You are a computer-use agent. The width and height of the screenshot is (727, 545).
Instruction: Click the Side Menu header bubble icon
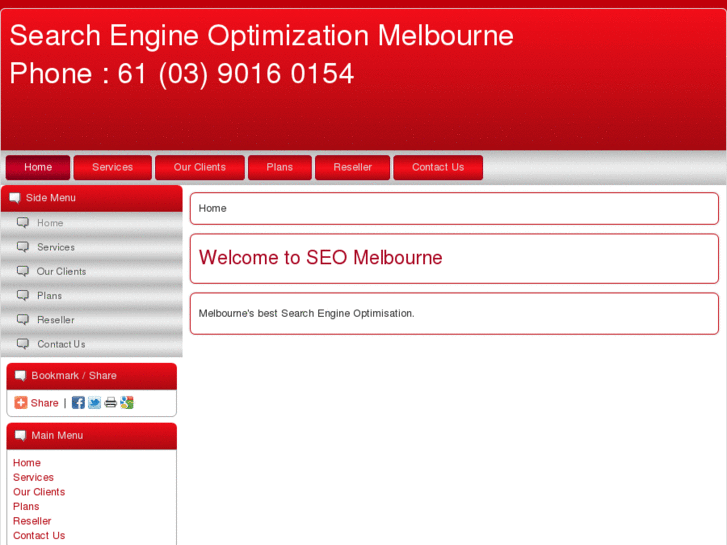click(15, 198)
